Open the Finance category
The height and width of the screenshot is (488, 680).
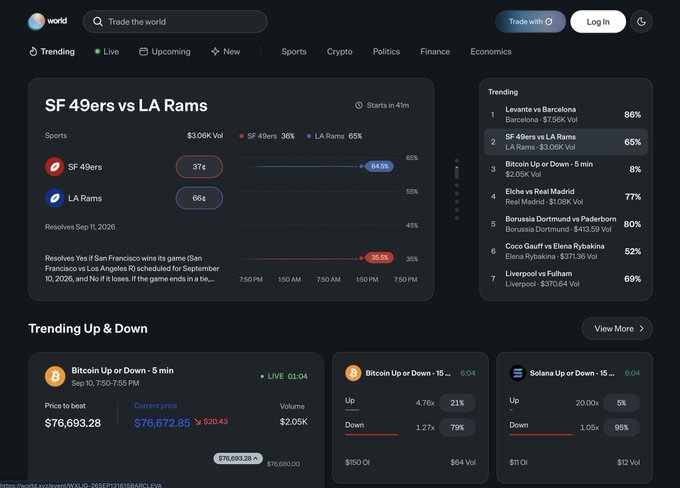pyautogui.click(x=435, y=52)
